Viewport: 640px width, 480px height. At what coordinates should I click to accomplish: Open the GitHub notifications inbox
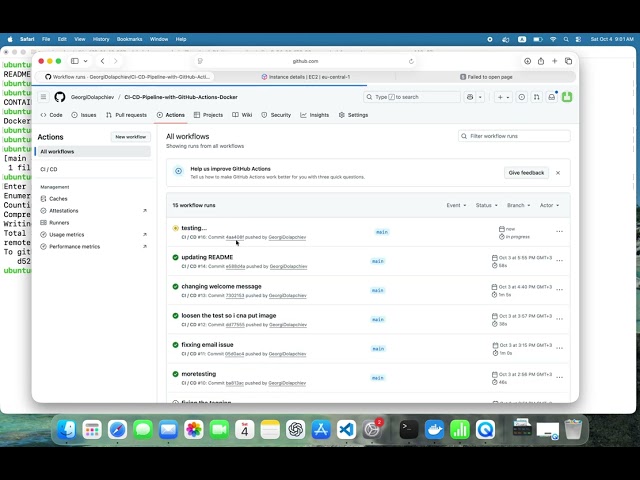[x=552, y=97]
